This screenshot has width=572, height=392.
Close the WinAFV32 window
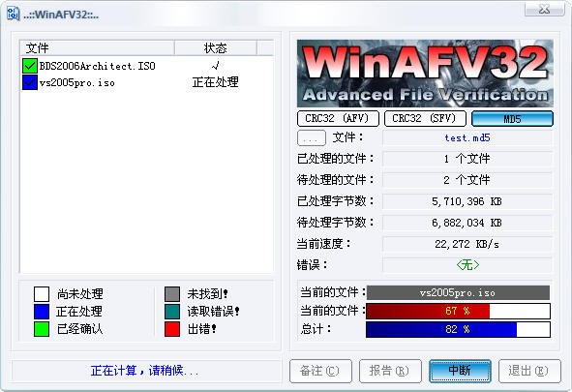click(x=544, y=9)
